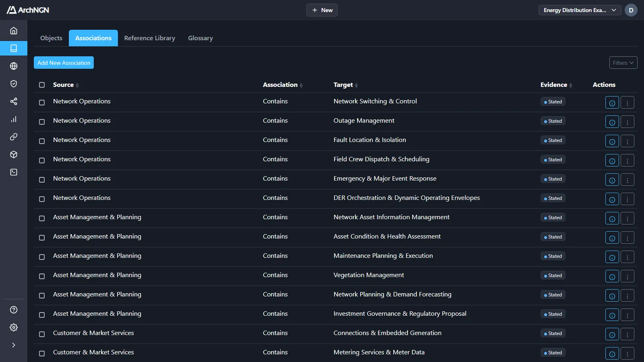Click the Customer & Market Services source for Metering Services

click(x=93, y=352)
